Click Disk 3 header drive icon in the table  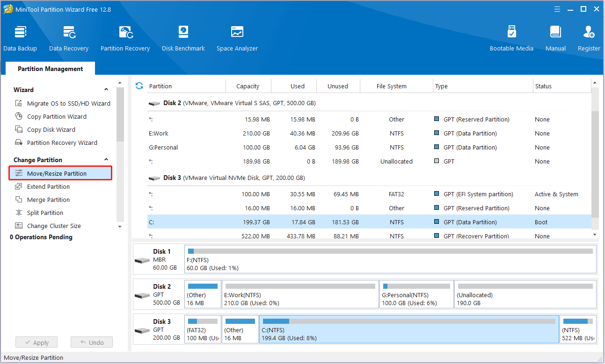point(154,178)
